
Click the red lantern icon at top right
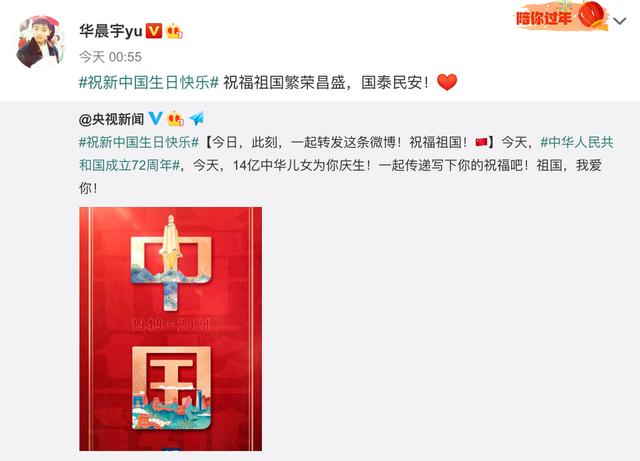click(x=591, y=14)
